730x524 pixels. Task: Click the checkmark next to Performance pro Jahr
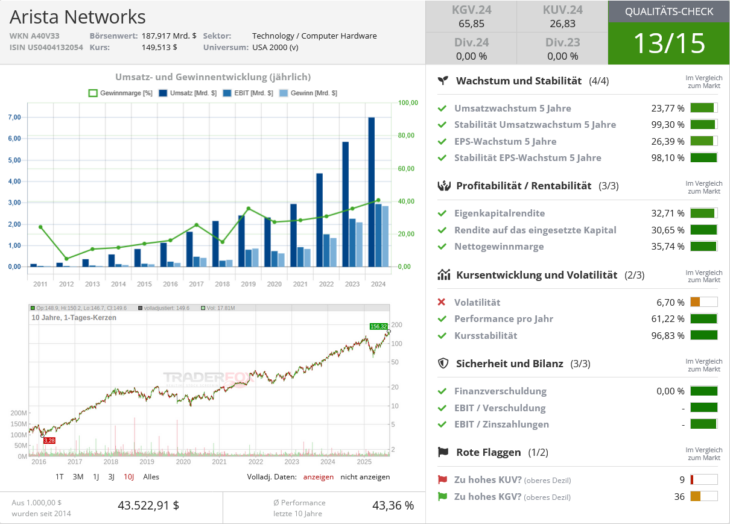(x=442, y=319)
